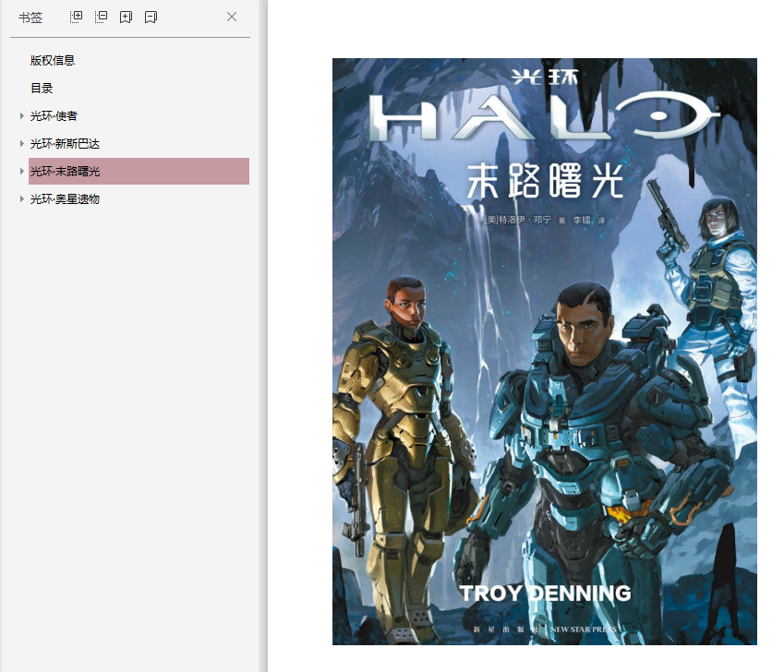784x672 pixels.
Task: Expand the 光环·末路曙光 bookmark tree arrow
Action: point(21,172)
